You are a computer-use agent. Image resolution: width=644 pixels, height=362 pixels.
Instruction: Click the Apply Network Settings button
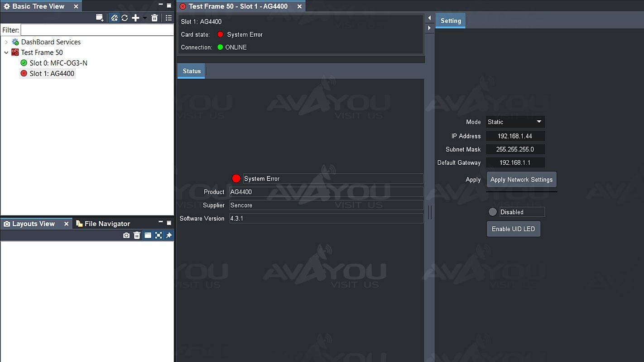521,180
